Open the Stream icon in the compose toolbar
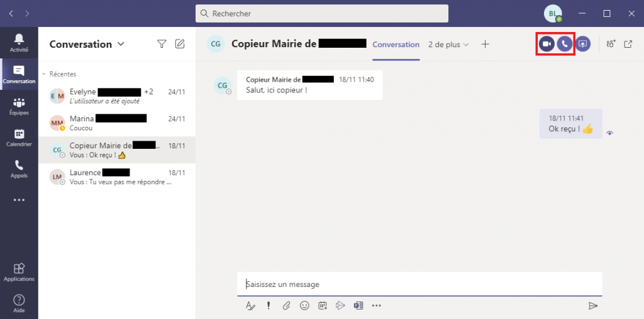Viewport: 644px width, 319px height. 340,305
